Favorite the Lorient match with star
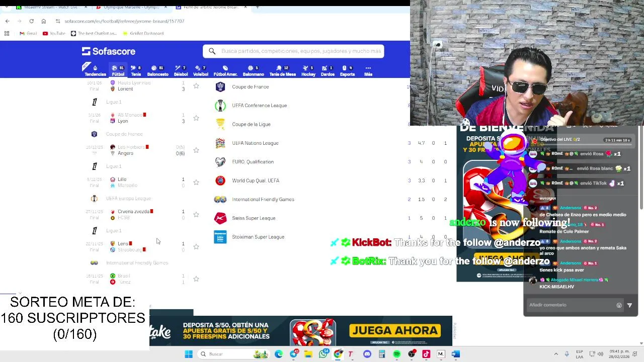Viewport: 644px width, 362px height. (196, 86)
